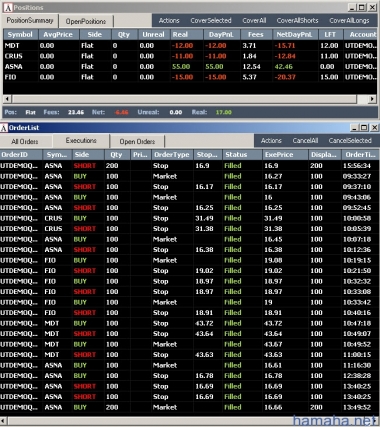Open the All Orders tab
The height and width of the screenshot is (427, 380).
pyautogui.click(x=25, y=141)
